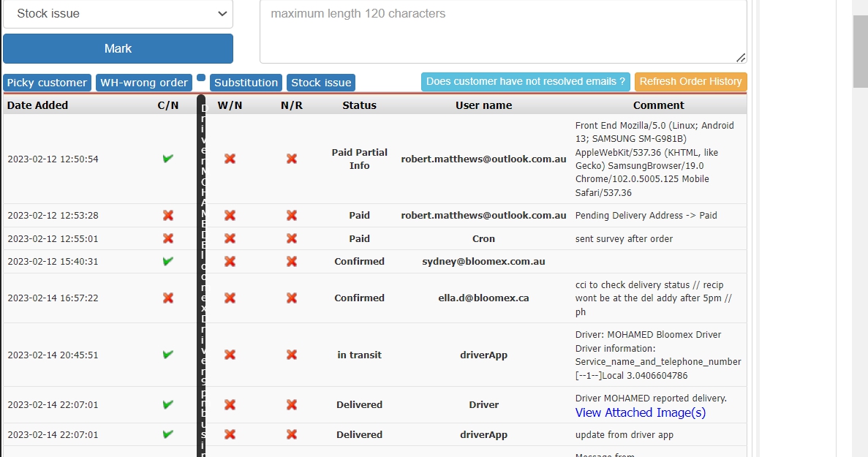The height and width of the screenshot is (457, 868).
Task: Click the W/N column header
Action: 230,105
